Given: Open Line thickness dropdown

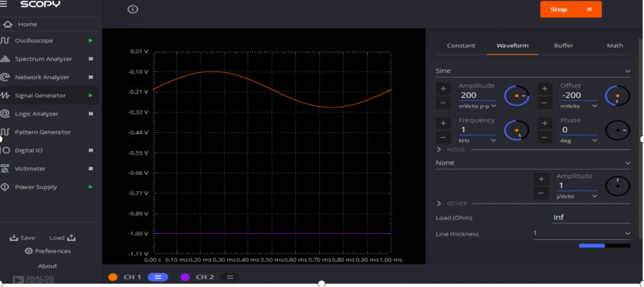Looking at the screenshot, I should [581, 233].
